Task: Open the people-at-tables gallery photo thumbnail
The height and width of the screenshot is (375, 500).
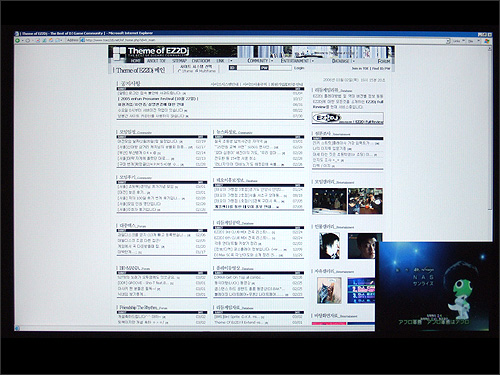Action: pos(365,201)
